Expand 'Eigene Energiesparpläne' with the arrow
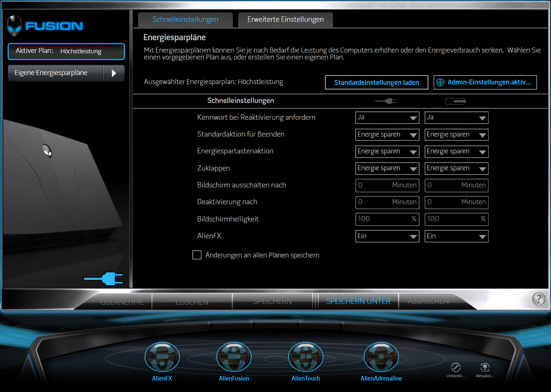The height and width of the screenshot is (392, 551). point(114,73)
